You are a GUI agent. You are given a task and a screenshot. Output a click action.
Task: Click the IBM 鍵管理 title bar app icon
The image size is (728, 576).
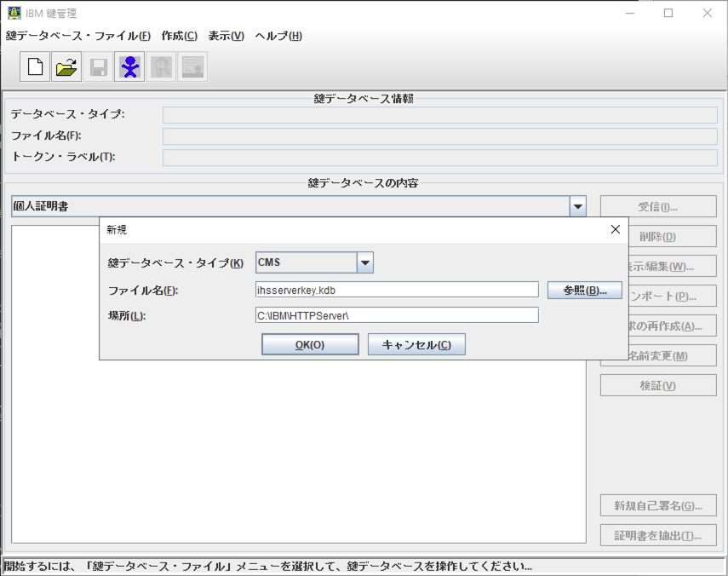pyautogui.click(x=14, y=13)
